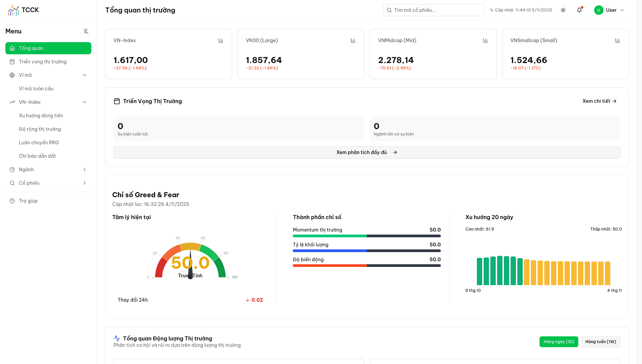Image resolution: width=642 pixels, height=364 pixels.
Task: Click the Momentum thị trường progress bar
Action: (367, 236)
